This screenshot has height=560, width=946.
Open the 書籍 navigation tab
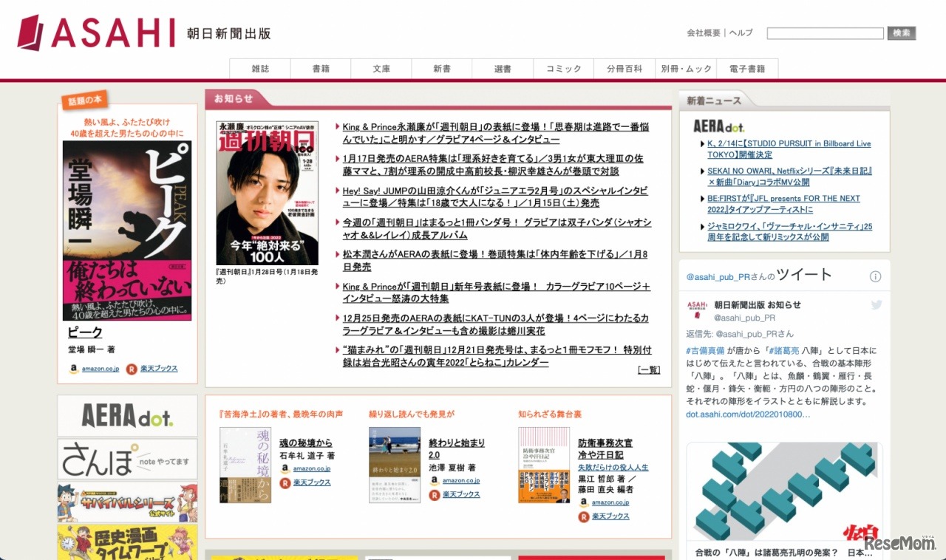click(x=321, y=69)
